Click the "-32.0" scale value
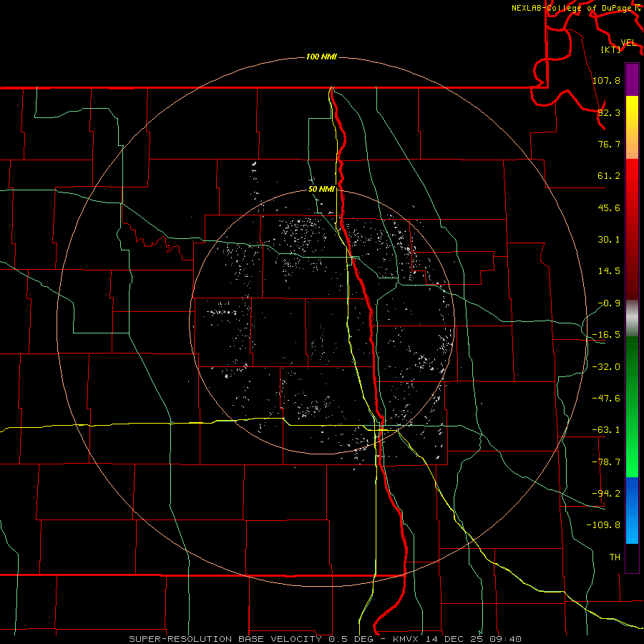 point(606,367)
